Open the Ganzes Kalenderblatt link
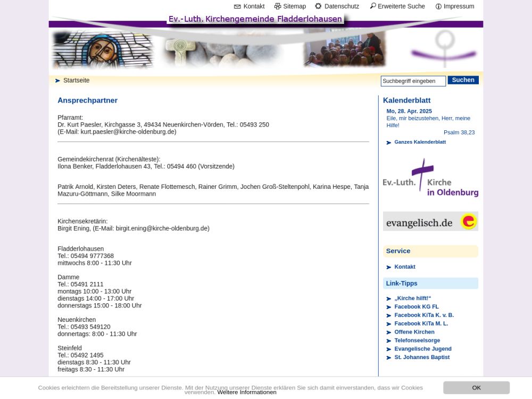 (x=420, y=142)
